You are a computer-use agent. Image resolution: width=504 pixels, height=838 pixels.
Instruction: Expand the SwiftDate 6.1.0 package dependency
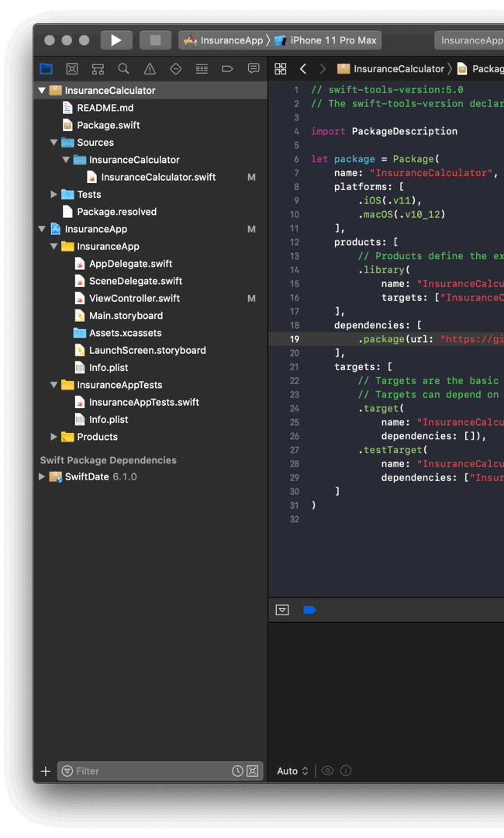[x=42, y=476]
